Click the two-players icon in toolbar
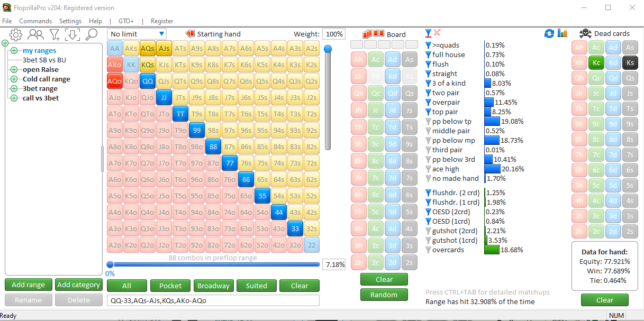644x321 pixels. pyautogui.click(x=35, y=35)
